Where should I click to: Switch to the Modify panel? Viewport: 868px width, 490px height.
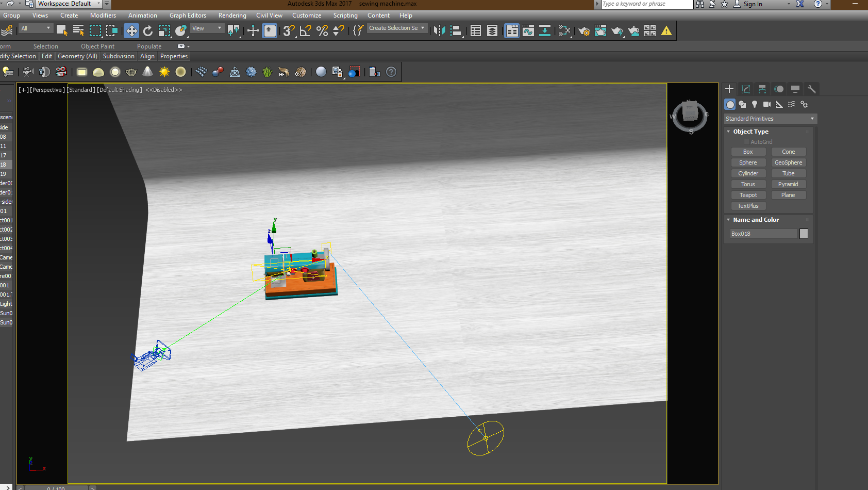pos(746,89)
